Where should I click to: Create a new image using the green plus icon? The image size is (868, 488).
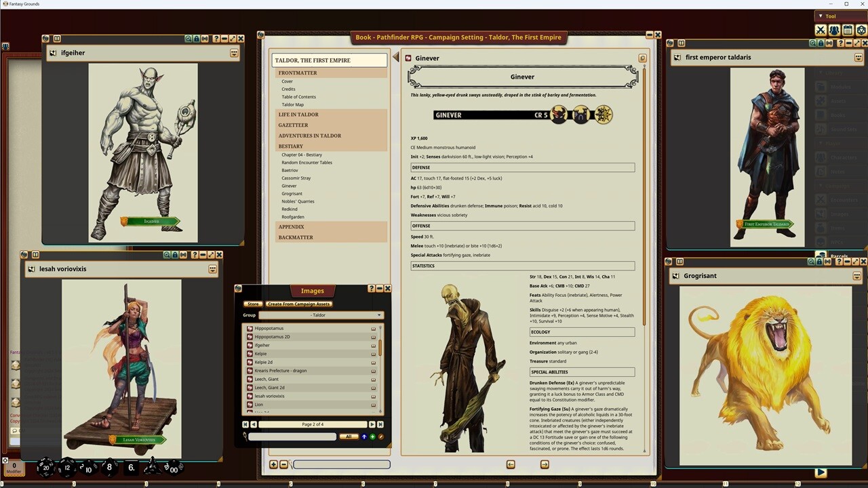point(372,436)
